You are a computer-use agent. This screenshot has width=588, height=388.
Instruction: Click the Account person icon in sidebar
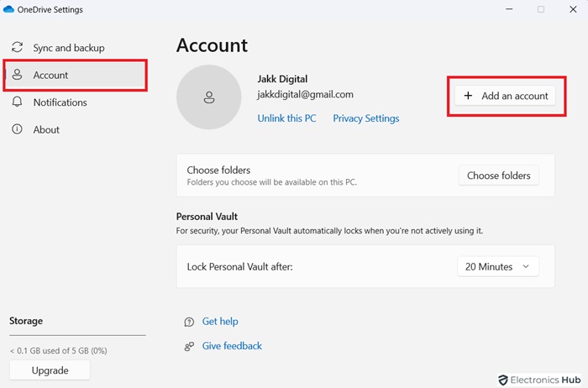pos(18,75)
